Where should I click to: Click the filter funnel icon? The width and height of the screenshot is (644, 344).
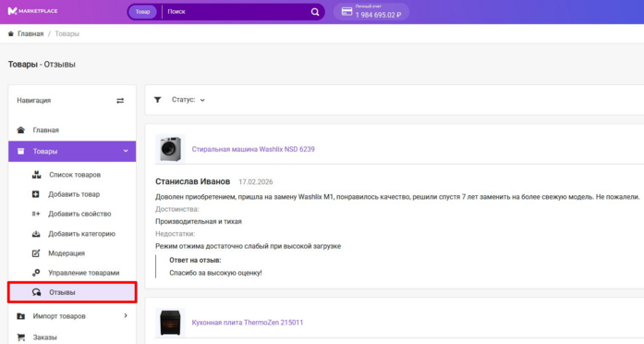157,100
